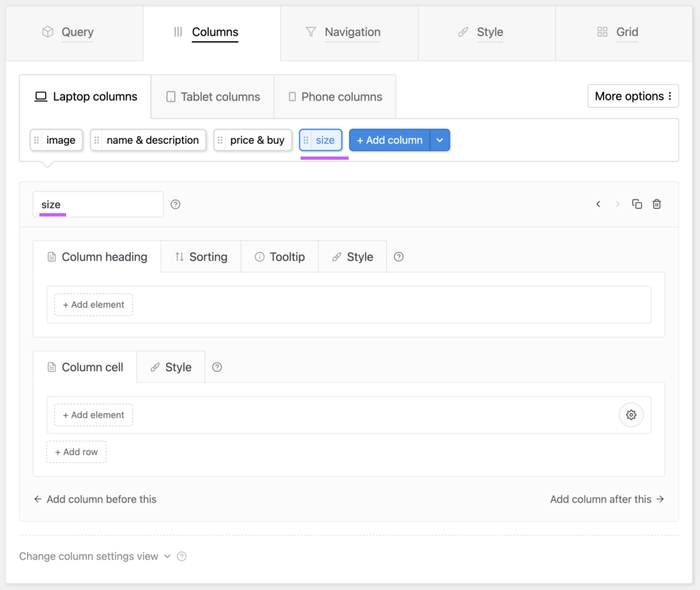Delete the size column with trash icon
Screen dimensions: 700x590
656,204
